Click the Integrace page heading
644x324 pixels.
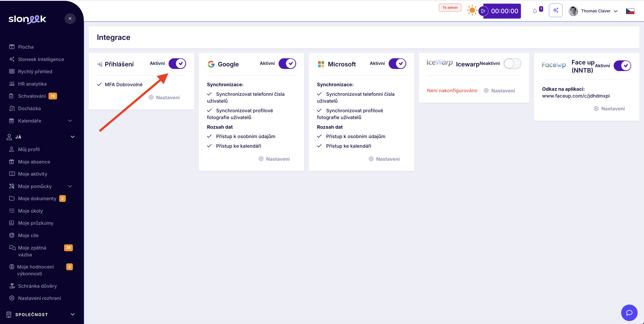[x=113, y=37]
